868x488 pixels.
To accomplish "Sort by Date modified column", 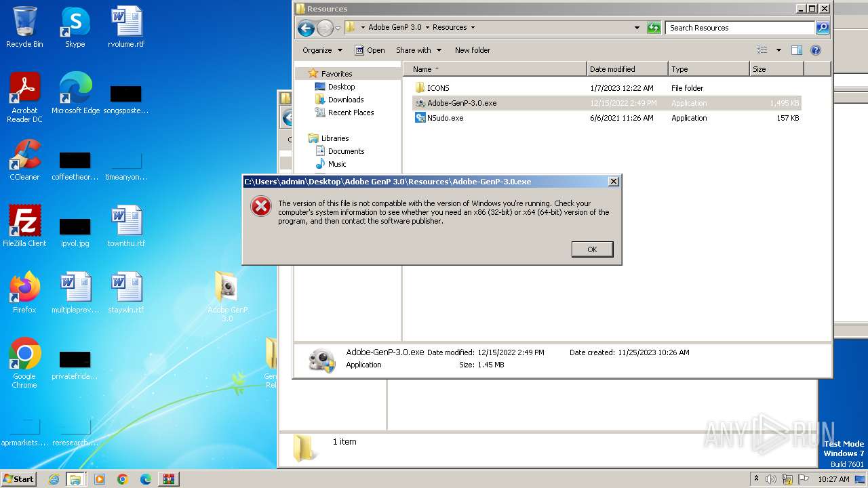I will (x=627, y=69).
